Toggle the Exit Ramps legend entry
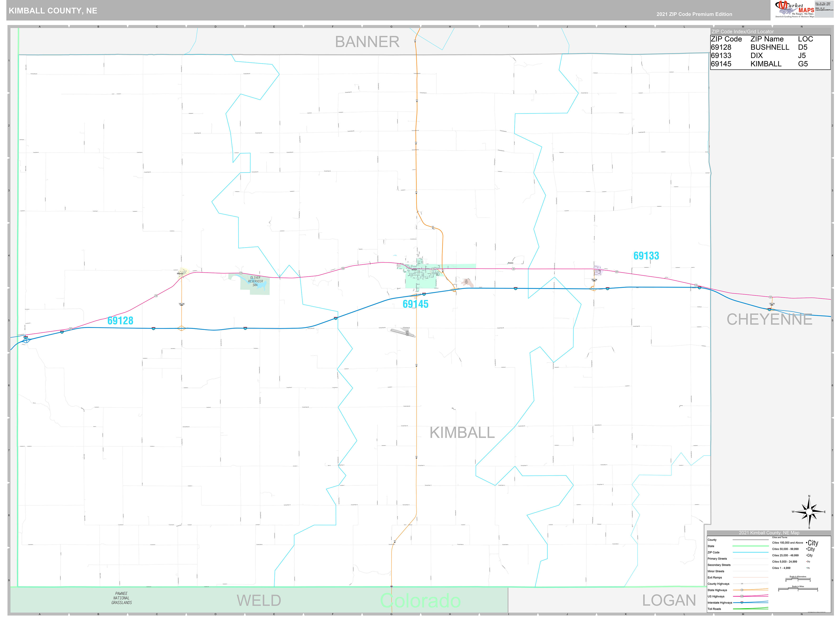840x618 pixels. tap(751, 578)
